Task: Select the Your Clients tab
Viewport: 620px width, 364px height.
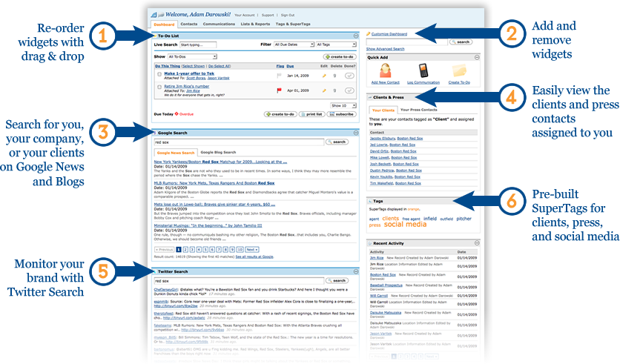Action: 383,110
